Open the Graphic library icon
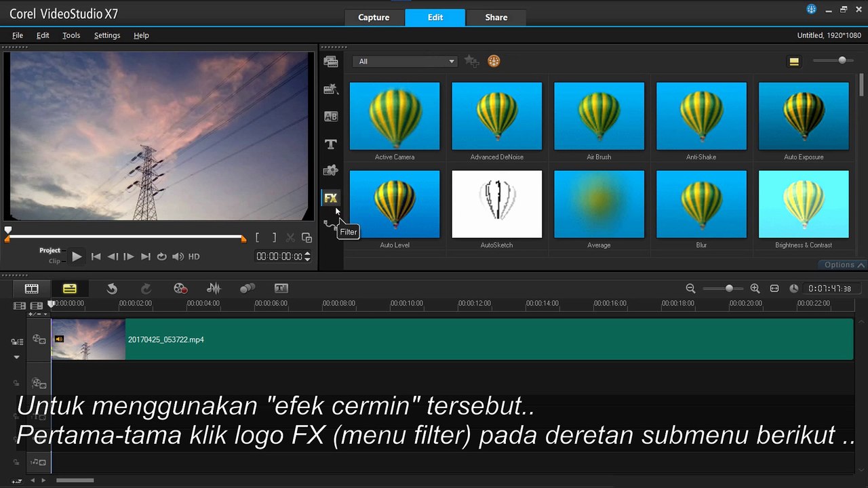 tap(331, 170)
